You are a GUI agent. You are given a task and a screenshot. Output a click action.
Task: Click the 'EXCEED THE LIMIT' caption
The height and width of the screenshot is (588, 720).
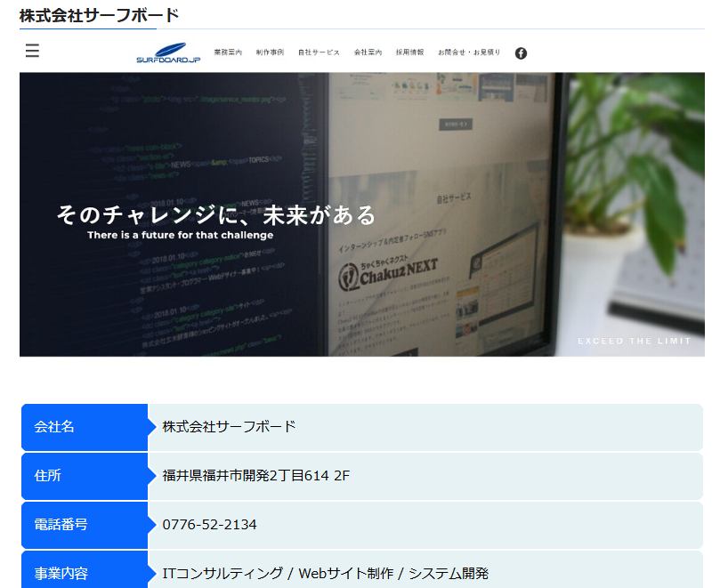click(x=635, y=341)
